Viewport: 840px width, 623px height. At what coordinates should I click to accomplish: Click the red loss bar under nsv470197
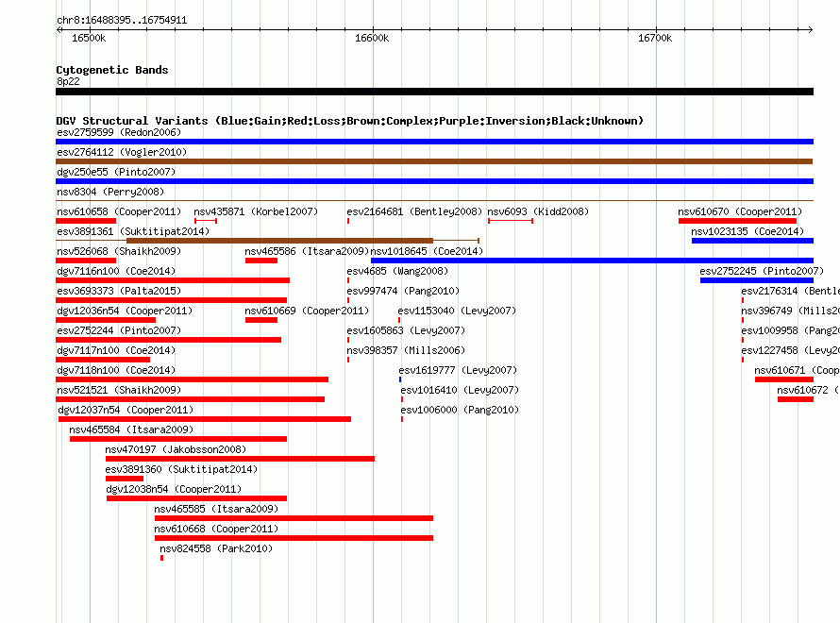[x=240, y=459]
